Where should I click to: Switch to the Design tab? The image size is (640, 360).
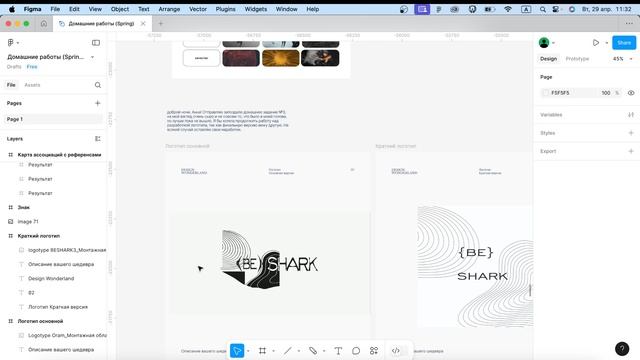548,59
